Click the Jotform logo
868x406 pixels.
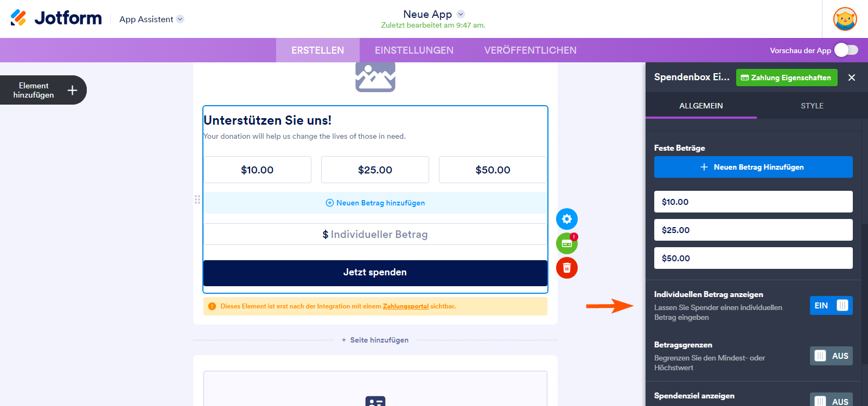coord(56,18)
